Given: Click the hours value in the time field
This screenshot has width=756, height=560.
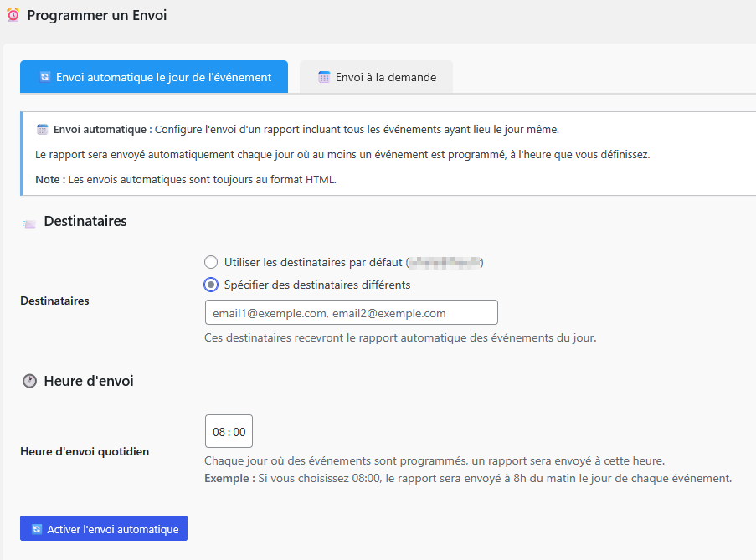Looking at the screenshot, I should [x=219, y=432].
